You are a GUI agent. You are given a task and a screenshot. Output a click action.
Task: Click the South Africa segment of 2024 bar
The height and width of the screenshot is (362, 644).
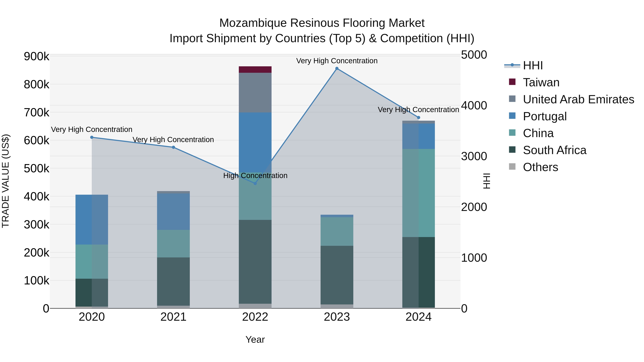pos(419,272)
